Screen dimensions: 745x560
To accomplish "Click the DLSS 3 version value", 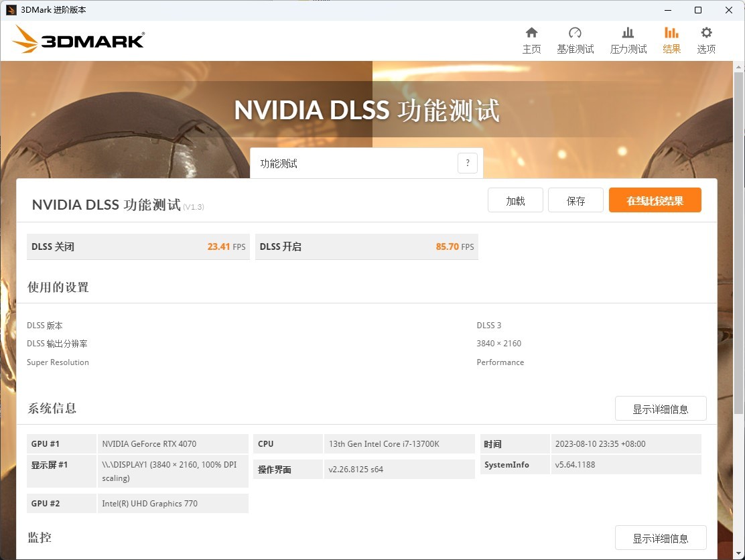I will coord(489,326).
